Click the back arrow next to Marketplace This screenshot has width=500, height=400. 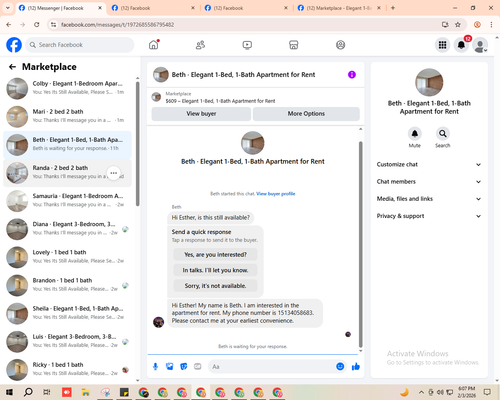(x=12, y=67)
